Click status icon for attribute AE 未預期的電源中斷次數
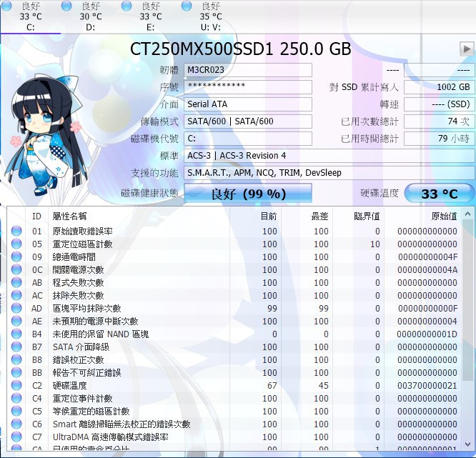 point(16,321)
